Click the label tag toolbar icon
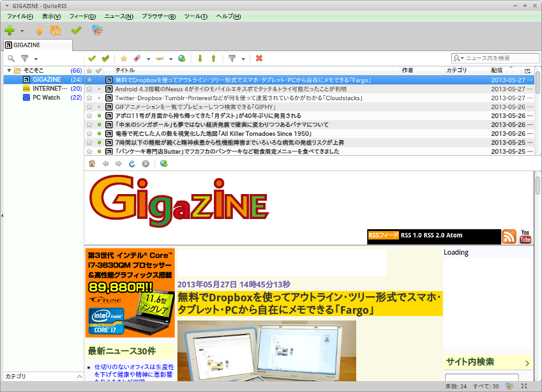The height and width of the screenshot is (392, 542). tap(137, 59)
